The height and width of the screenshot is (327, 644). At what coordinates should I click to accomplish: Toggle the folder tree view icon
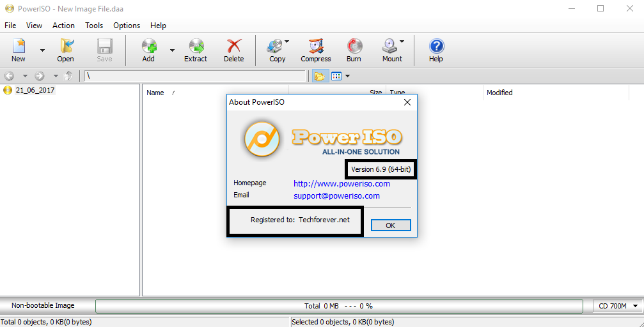click(320, 76)
